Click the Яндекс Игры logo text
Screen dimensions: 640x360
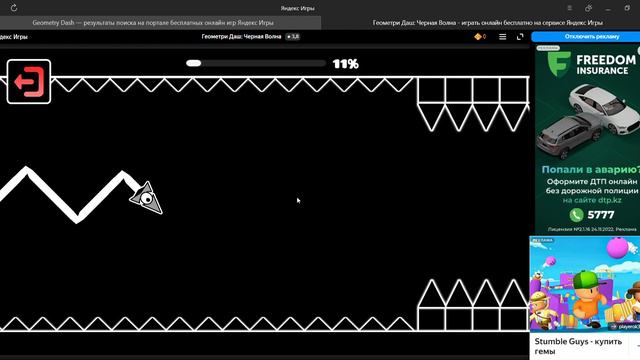coord(13,37)
